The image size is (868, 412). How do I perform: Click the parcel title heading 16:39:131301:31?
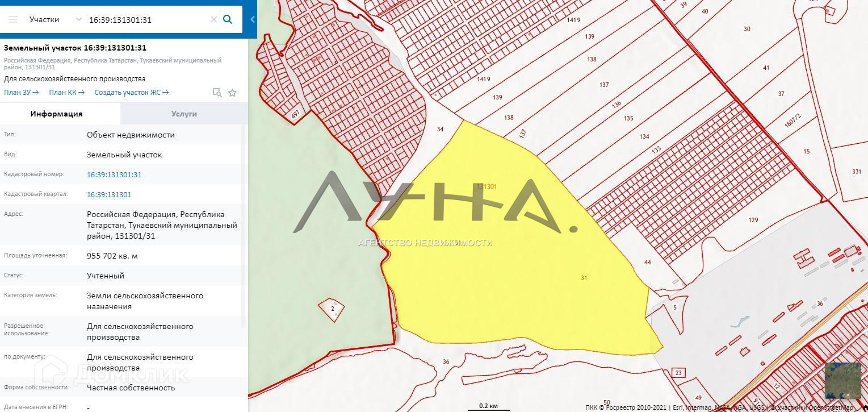tap(75, 48)
